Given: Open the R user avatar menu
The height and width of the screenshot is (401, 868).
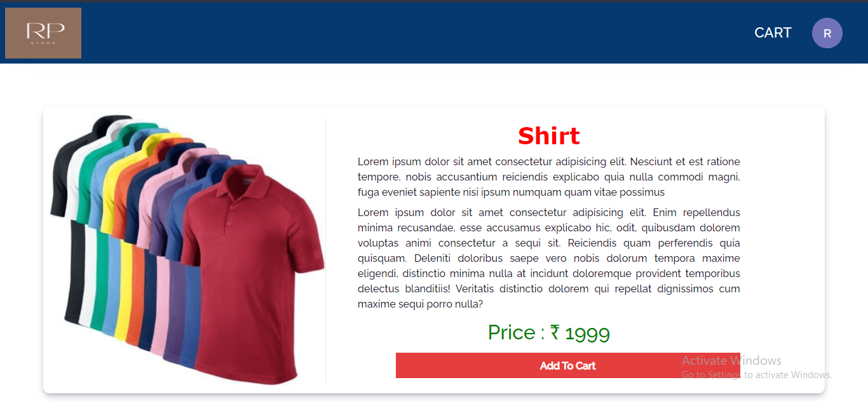Looking at the screenshot, I should [x=827, y=33].
